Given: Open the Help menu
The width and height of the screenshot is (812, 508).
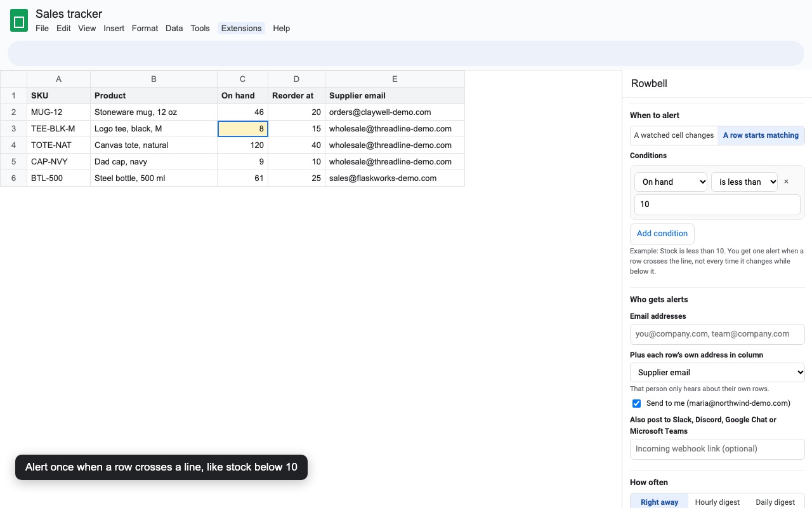Looking at the screenshot, I should click(281, 28).
